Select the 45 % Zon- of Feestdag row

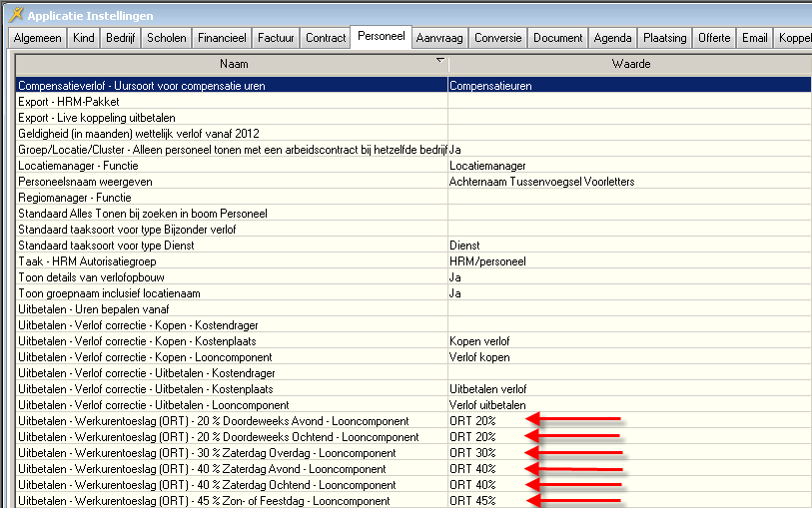tap(232, 501)
